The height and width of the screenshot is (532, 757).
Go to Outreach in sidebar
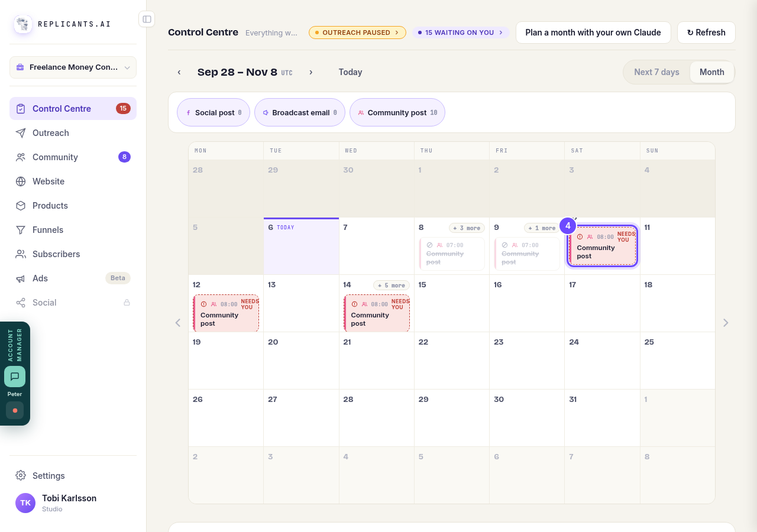[73, 132]
